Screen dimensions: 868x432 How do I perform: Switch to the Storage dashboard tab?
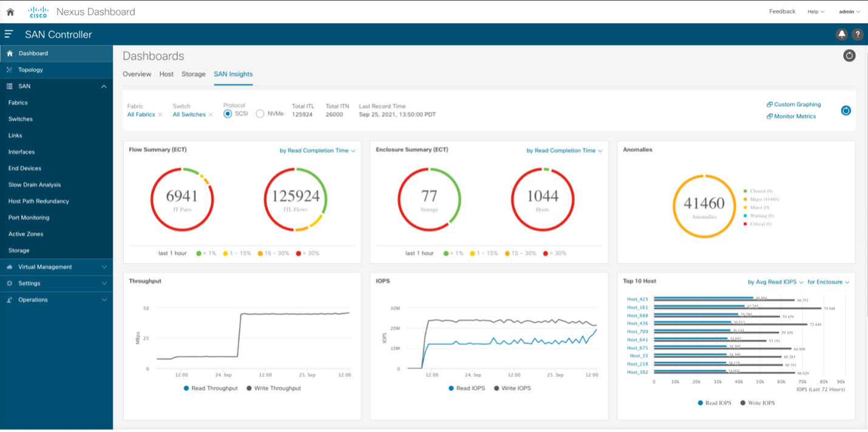(x=193, y=74)
